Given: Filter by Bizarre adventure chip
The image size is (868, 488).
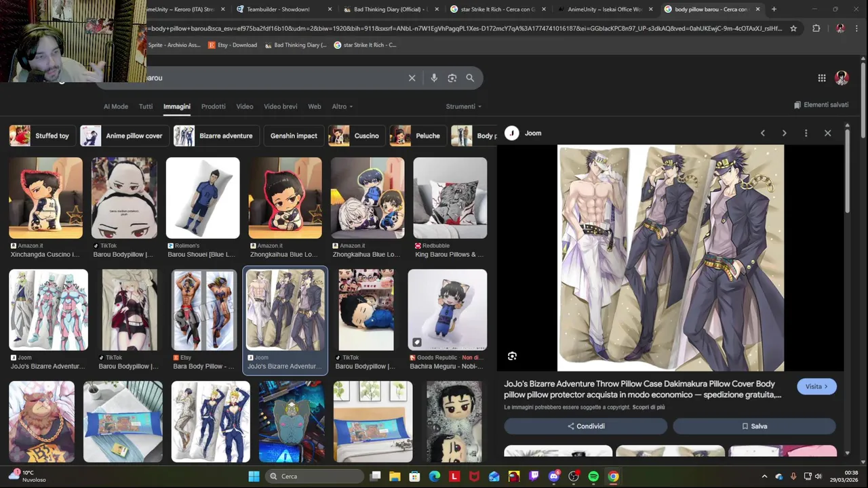Looking at the screenshot, I should 216,136.
